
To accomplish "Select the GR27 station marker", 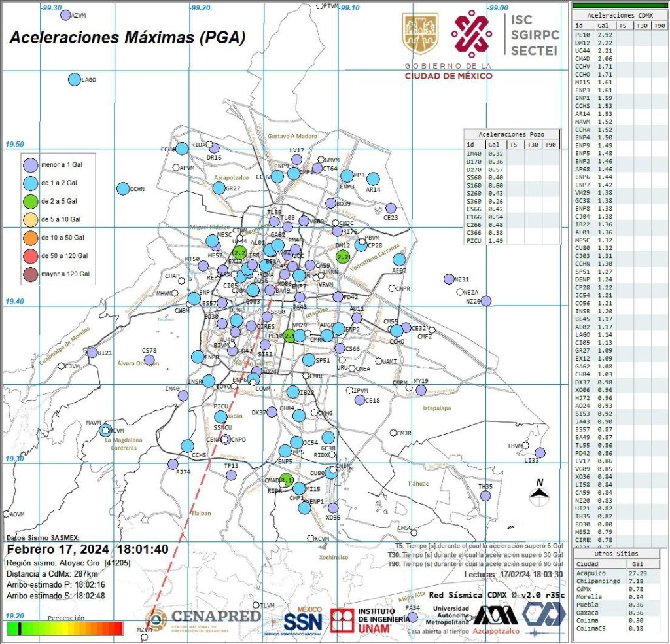I will (x=219, y=188).
